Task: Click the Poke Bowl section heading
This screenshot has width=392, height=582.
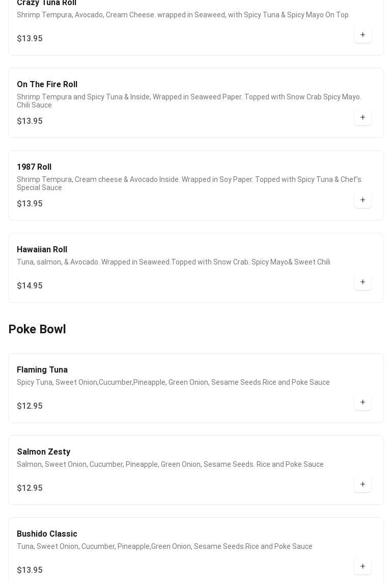Action: tap(37, 329)
